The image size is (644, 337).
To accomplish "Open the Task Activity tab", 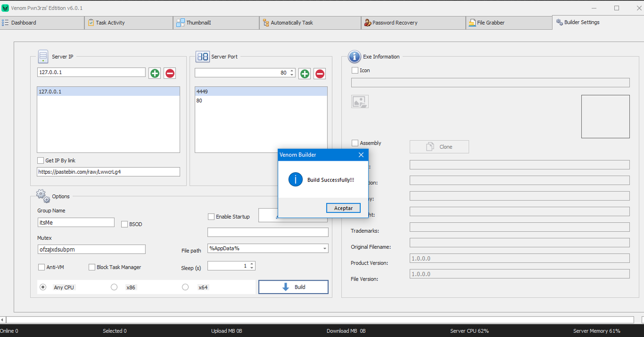I will coord(128,23).
